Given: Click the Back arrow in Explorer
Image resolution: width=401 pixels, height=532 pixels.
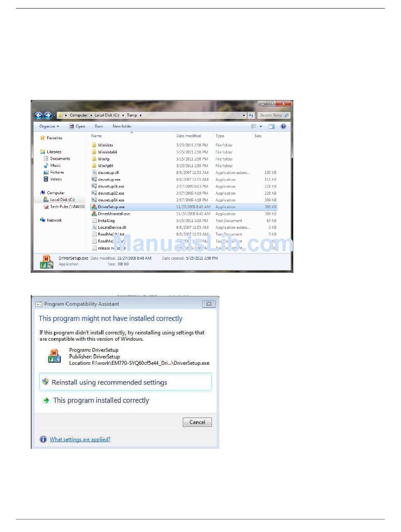Looking at the screenshot, I should pos(38,115).
